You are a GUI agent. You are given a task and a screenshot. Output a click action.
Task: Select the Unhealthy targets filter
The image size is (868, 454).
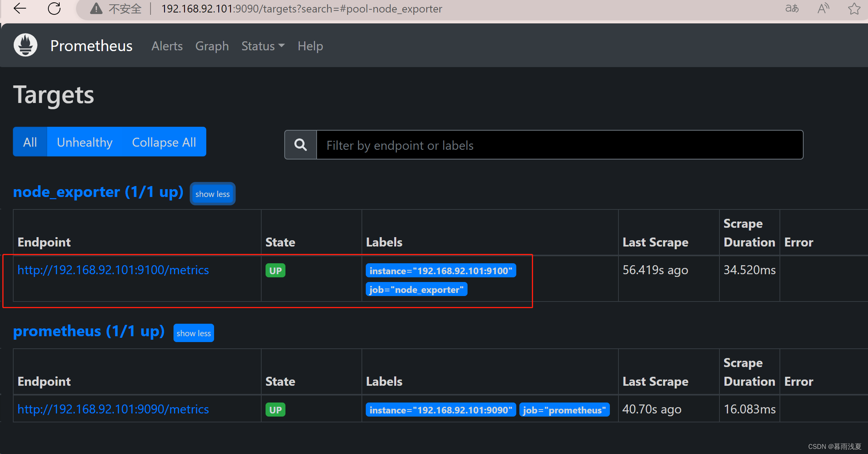[x=85, y=142]
